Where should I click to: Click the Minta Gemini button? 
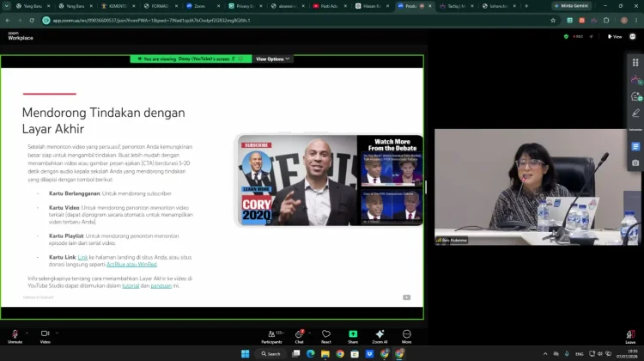click(x=572, y=6)
